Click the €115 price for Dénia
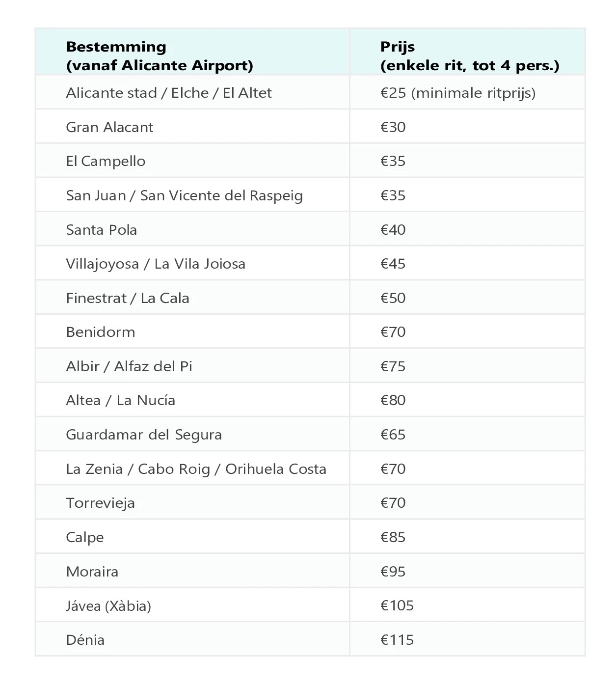This screenshot has height=687, width=616. pyautogui.click(x=397, y=640)
